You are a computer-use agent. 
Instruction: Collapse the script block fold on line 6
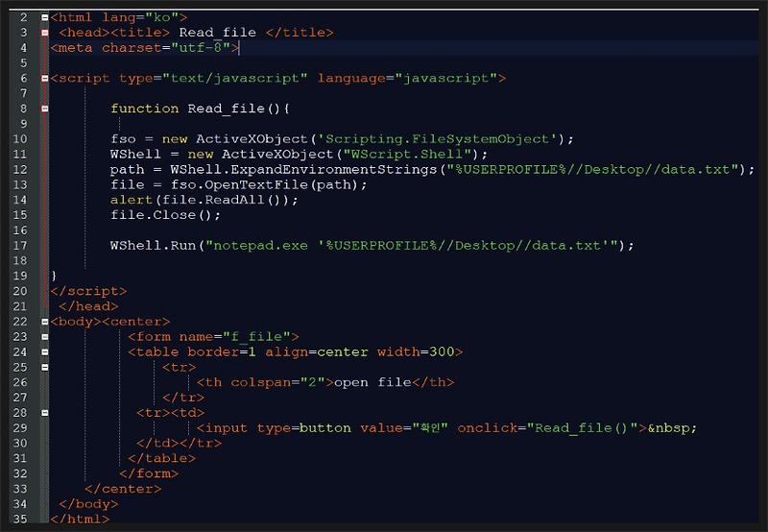click(x=44, y=79)
